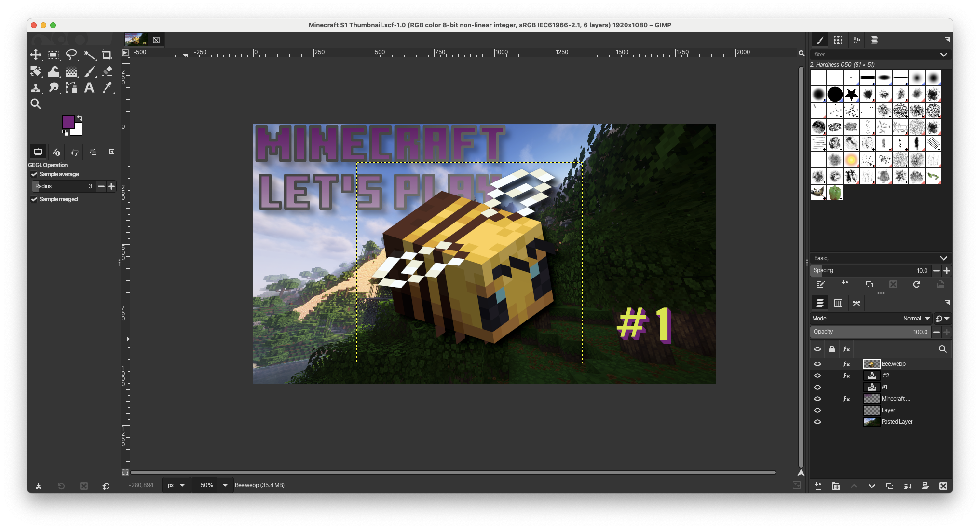The height and width of the screenshot is (529, 980).
Task: Lower the selected layer one step
Action: 872,486
